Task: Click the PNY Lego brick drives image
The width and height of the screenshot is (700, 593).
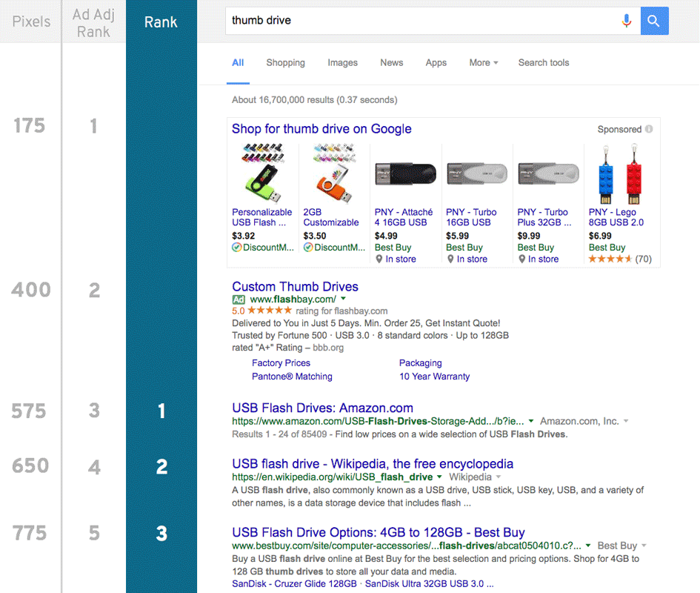Action: point(620,174)
